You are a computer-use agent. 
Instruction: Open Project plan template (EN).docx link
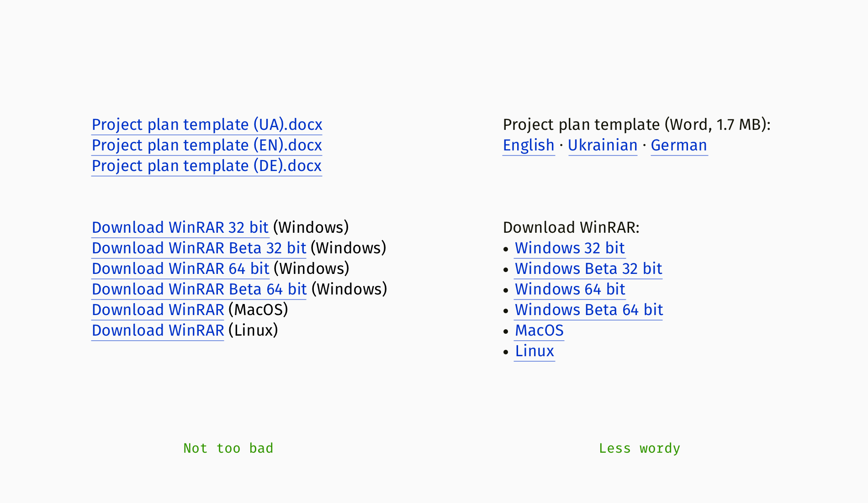207,145
